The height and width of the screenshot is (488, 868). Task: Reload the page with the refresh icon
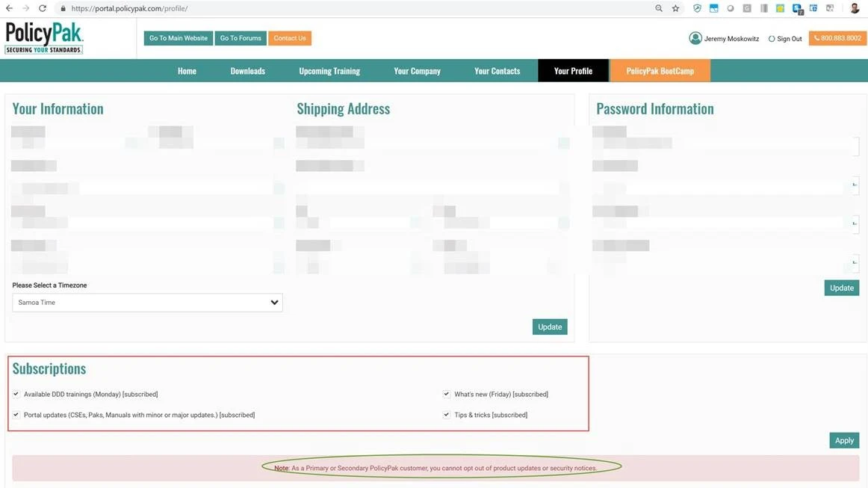(43, 8)
